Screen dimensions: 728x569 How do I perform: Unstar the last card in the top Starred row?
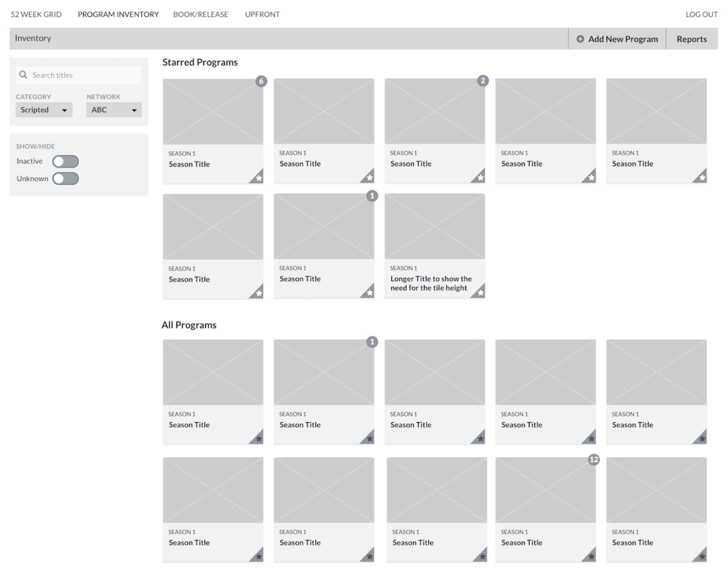click(702, 178)
